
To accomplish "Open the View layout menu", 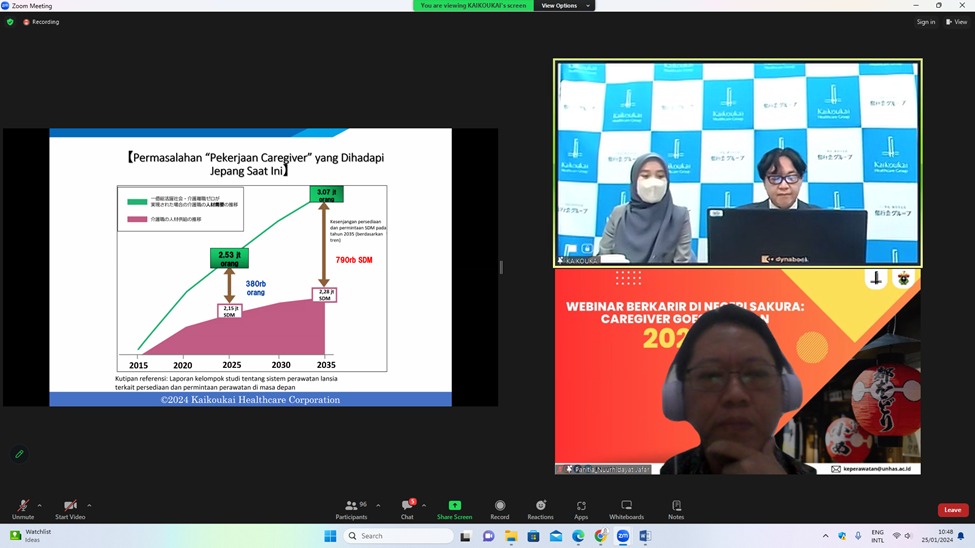I will pyautogui.click(x=956, y=22).
